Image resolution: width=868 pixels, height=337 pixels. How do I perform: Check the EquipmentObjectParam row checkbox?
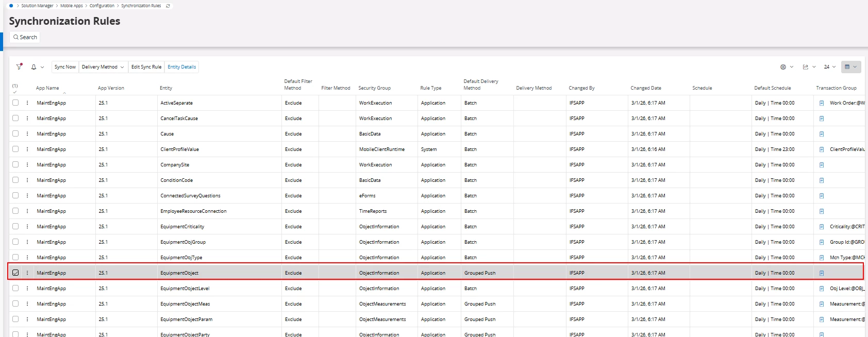click(x=15, y=319)
